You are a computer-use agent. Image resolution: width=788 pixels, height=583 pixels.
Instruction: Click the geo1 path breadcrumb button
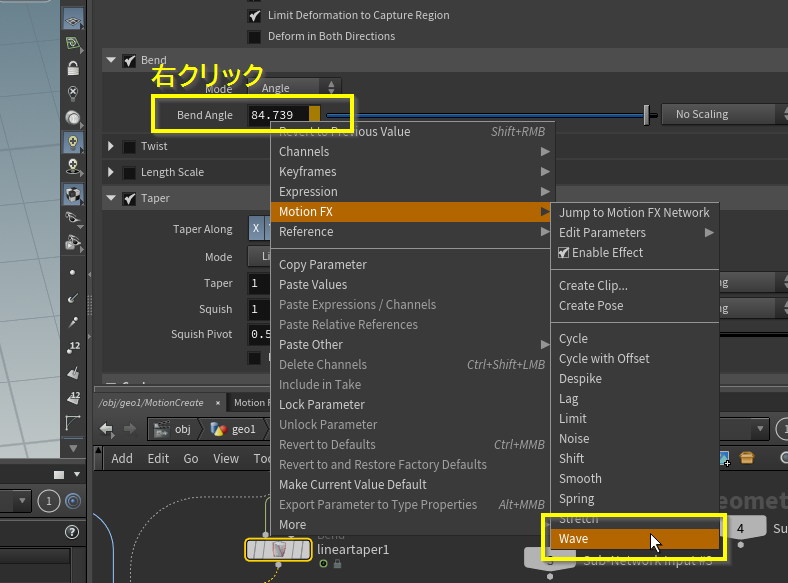pos(234,429)
